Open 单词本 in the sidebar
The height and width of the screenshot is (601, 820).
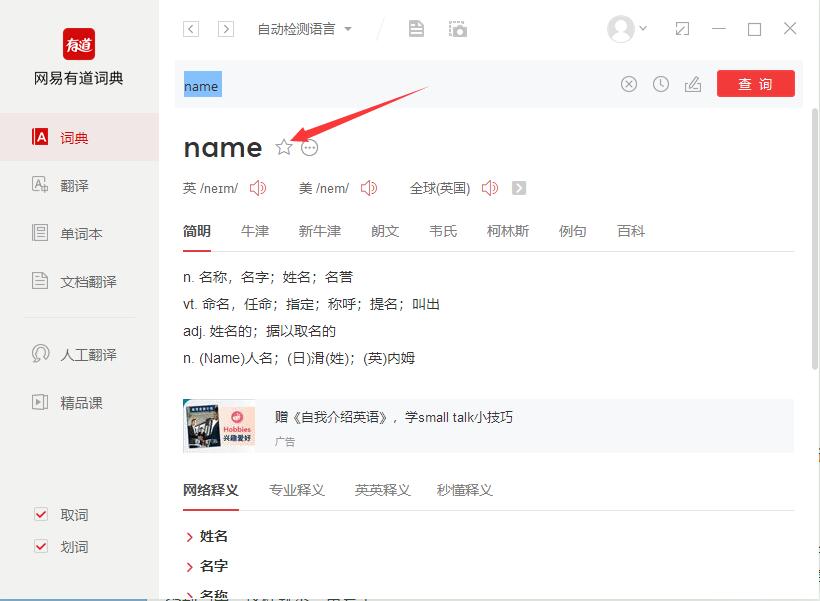[x=79, y=233]
